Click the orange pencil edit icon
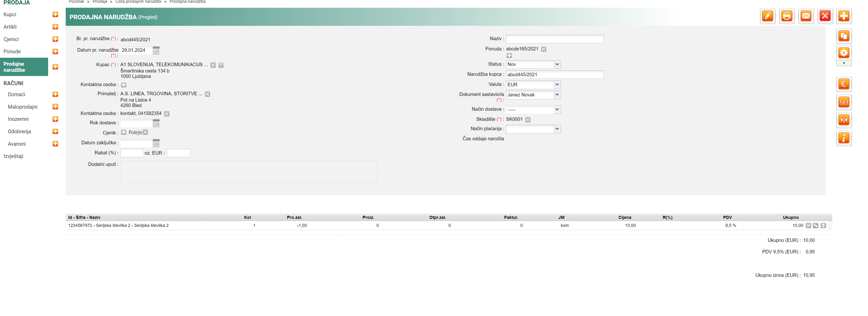 [767, 16]
